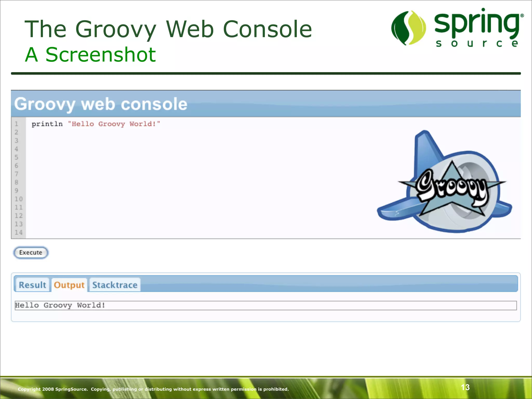Click the 'A Screenshot' subtitle text
This screenshot has height=399, width=532.
point(90,55)
